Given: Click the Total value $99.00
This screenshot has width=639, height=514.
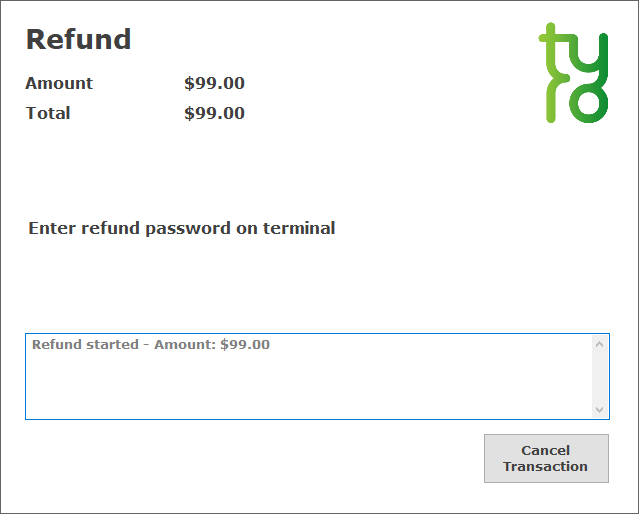Looking at the screenshot, I should point(214,113).
